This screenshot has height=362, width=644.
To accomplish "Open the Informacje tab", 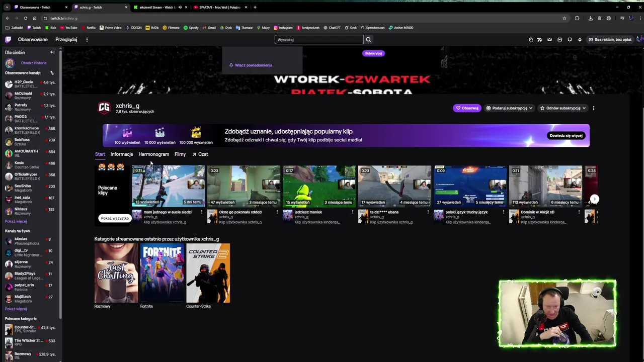I will tap(122, 154).
